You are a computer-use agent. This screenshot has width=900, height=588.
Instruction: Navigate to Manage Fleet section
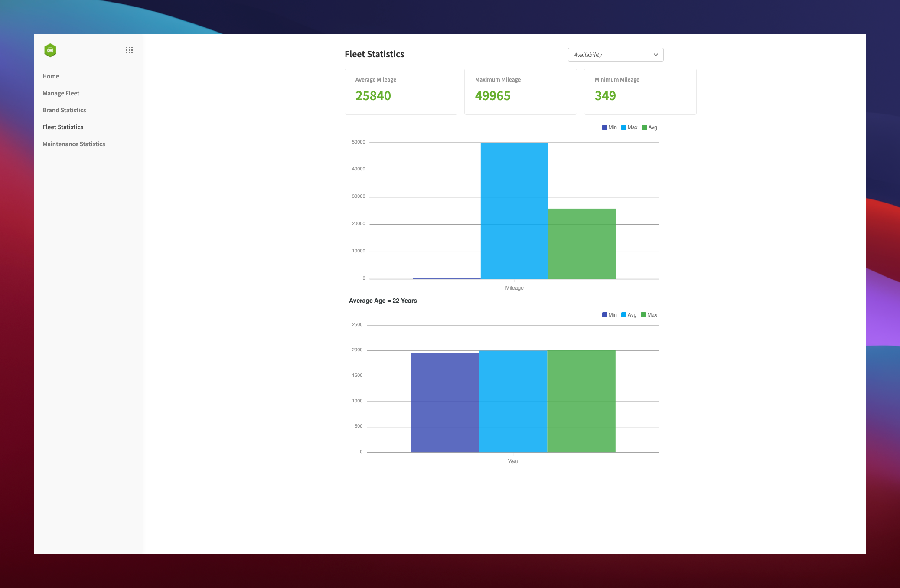(61, 93)
